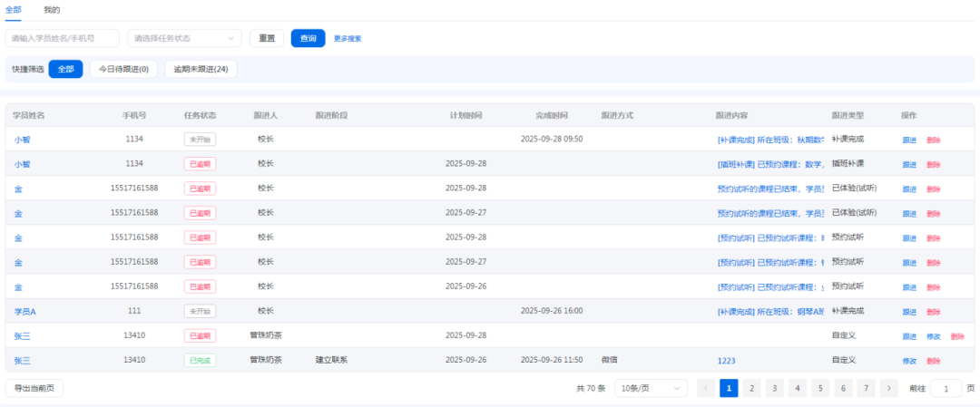Image resolution: width=980 pixels, height=407 pixels.
Task: Select the 今日待跟进(0) quick filter
Action: coord(123,69)
